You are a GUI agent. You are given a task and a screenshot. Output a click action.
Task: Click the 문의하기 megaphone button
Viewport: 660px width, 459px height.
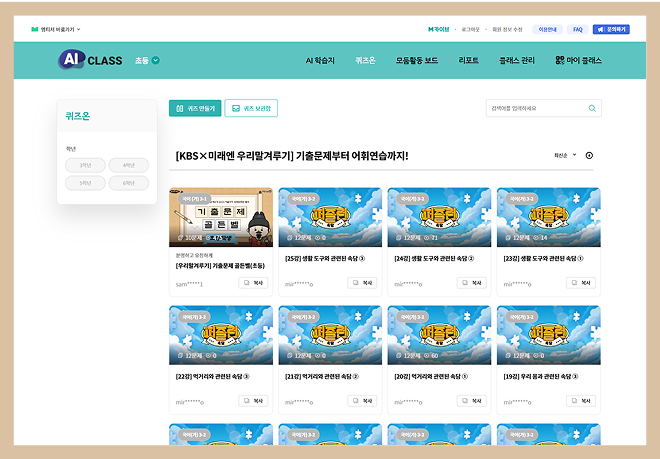coord(610,30)
